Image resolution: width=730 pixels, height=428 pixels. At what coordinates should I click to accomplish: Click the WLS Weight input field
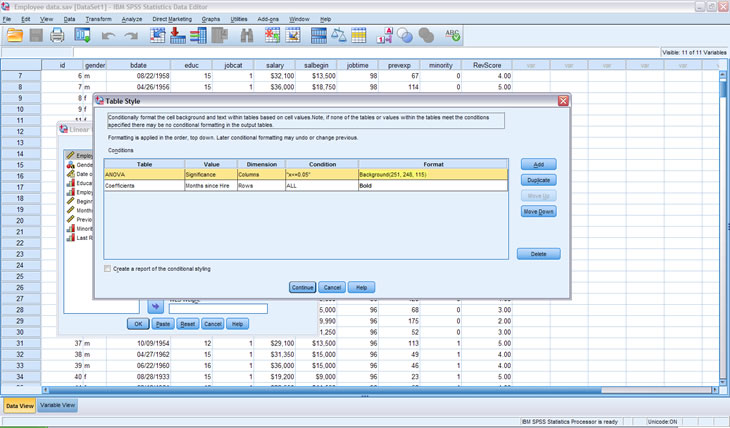[x=218, y=308]
